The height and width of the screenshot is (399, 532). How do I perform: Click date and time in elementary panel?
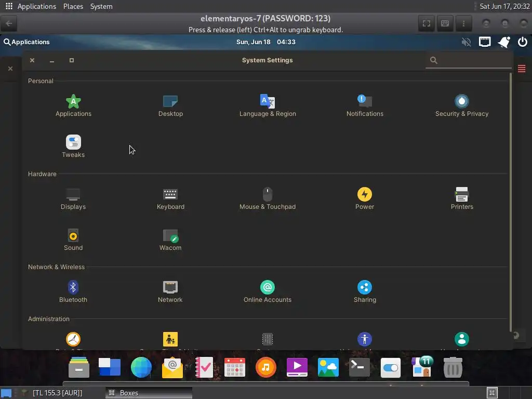265,42
